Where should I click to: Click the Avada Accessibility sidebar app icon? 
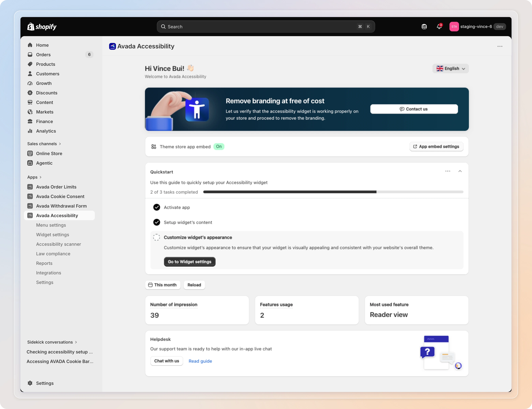coord(30,215)
